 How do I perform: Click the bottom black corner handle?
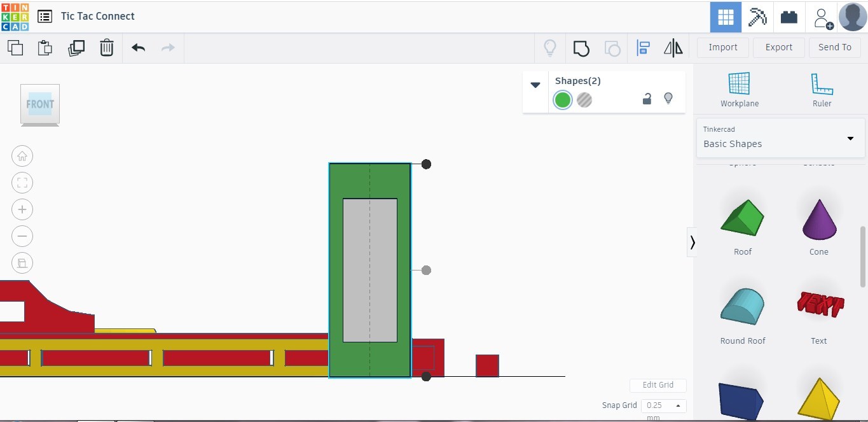426,377
